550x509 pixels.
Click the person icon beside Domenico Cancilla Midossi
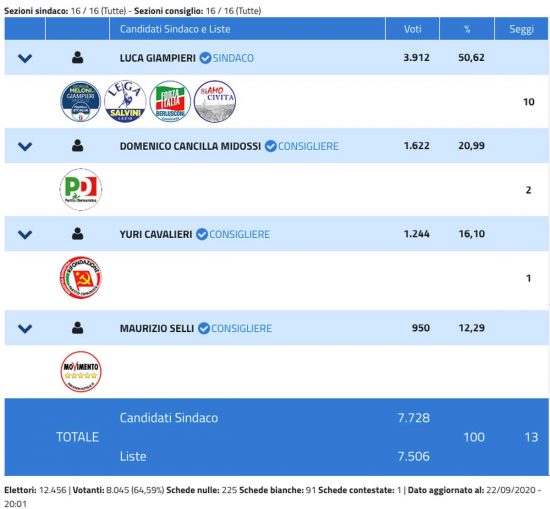coord(78,145)
